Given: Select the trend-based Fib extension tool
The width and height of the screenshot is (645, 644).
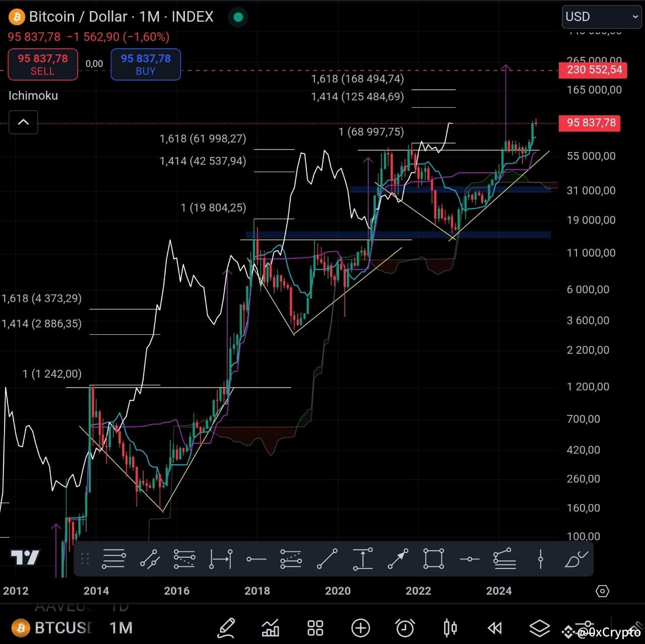Looking at the screenshot, I should pyautogui.click(x=184, y=559).
